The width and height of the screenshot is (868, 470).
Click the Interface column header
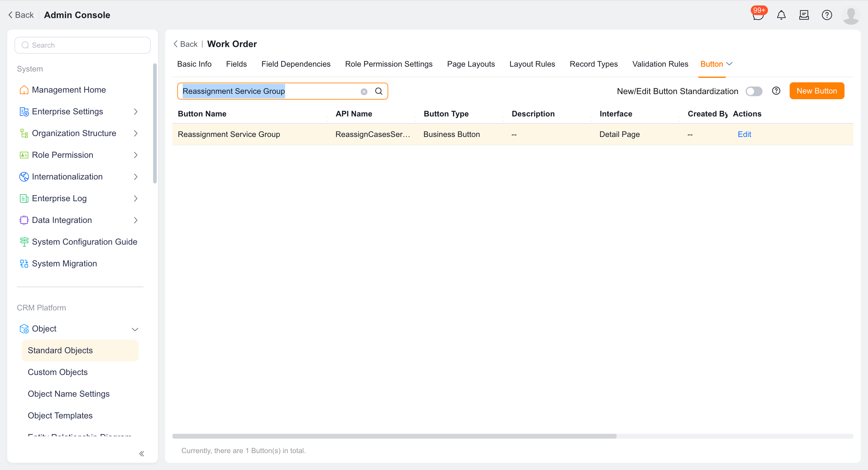coord(616,114)
